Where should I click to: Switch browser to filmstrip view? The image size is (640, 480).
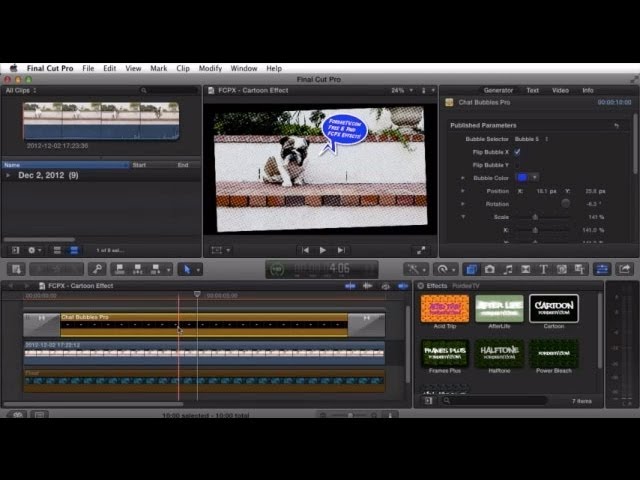point(57,250)
